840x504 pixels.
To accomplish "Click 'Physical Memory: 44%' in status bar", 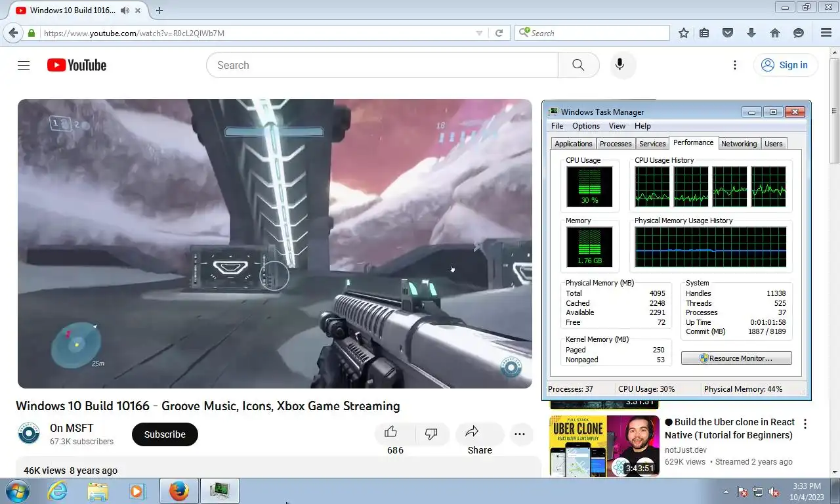I will [x=743, y=389].
